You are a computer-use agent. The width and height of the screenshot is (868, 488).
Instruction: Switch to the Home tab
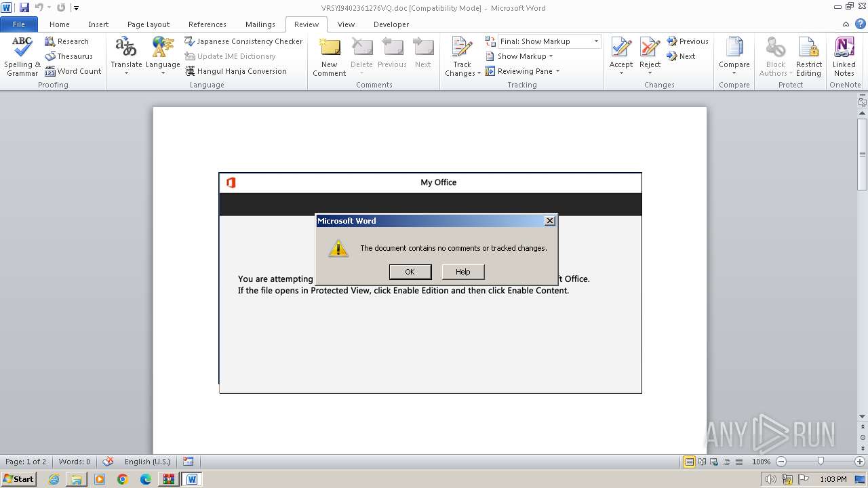click(x=60, y=24)
